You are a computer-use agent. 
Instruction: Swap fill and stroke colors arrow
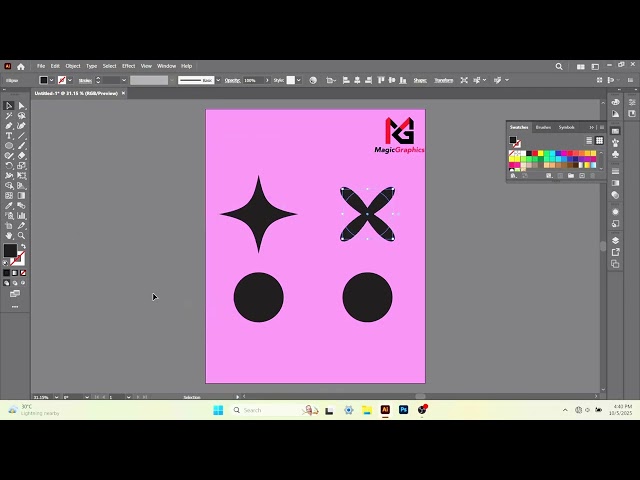point(23,247)
